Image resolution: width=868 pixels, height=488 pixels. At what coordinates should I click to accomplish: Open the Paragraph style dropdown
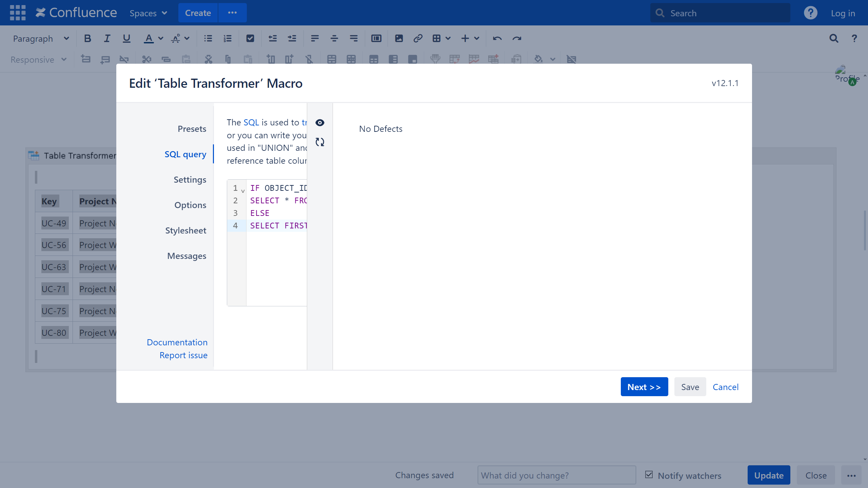tap(41, 39)
